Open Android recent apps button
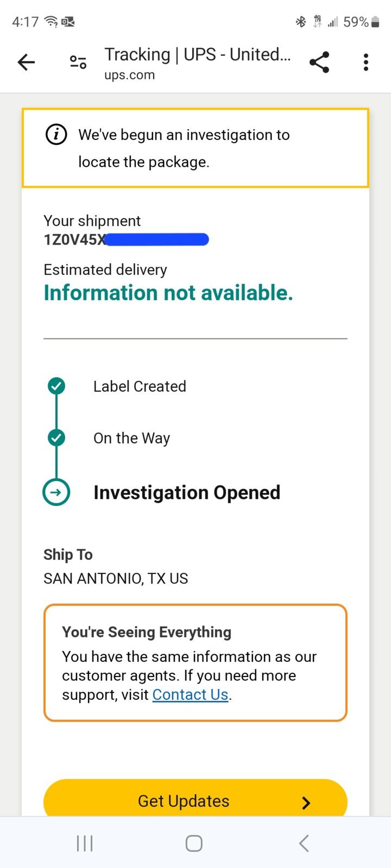The width and height of the screenshot is (391, 868). click(85, 843)
